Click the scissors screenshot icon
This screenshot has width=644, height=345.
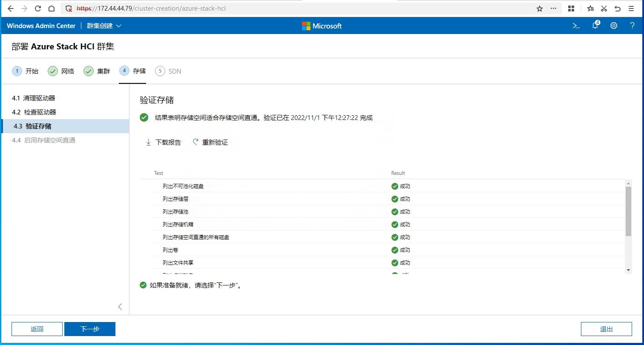pos(604,9)
